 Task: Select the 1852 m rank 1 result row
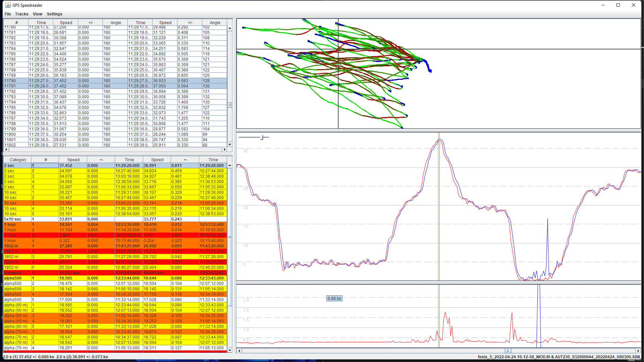click(x=115, y=246)
